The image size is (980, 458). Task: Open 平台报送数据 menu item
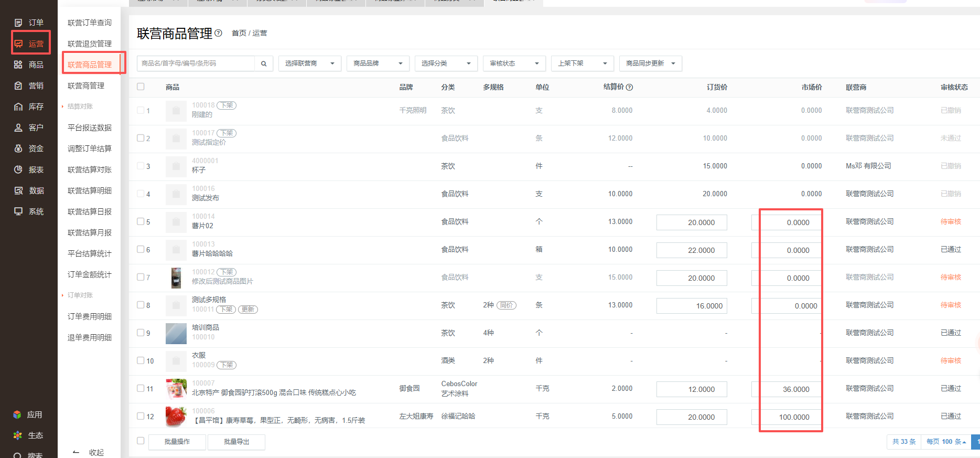(90, 127)
